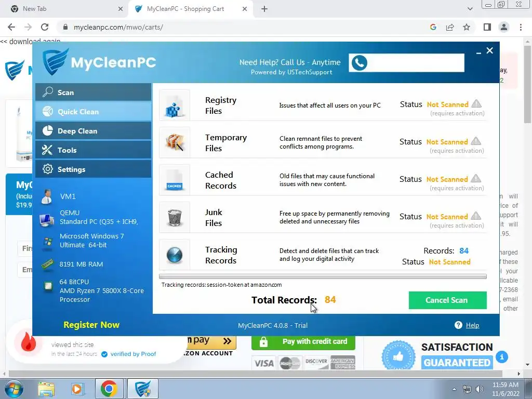Click the CPU chip icon
The width and height of the screenshot is (532, 399).
pos(48,286)
